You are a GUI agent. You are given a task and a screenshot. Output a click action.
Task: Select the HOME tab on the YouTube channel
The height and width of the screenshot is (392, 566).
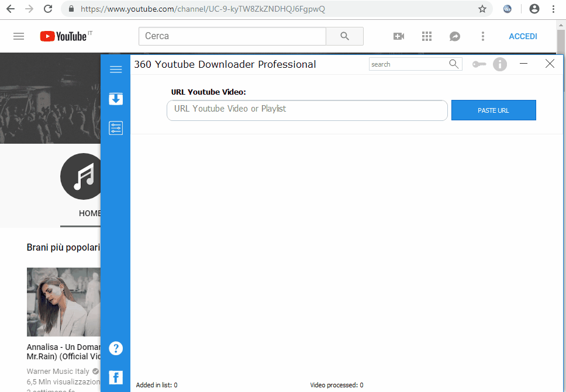(x=89, y=213)
